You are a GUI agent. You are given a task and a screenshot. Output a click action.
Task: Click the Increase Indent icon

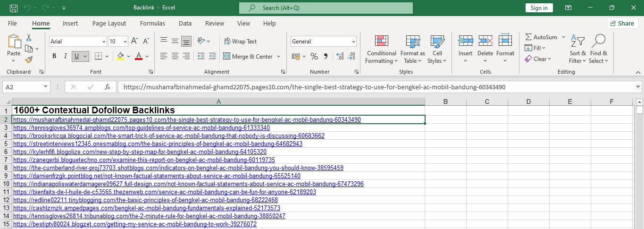212,56
